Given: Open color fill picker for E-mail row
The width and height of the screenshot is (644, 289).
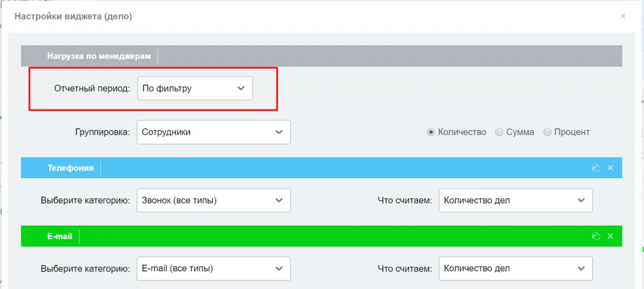Looking at the screenshot, I should pyautogui.click(x=596, y=236).
